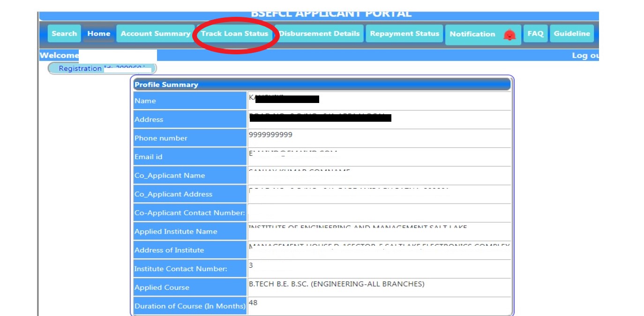Click the Log out link
Viewport: 644px width, 316px height.
[x=585, y=56]
